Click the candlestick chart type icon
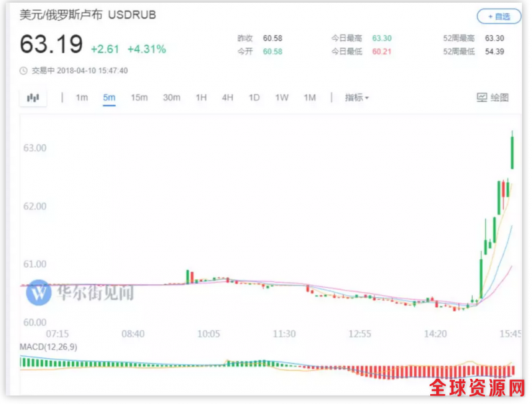The image size is (532, 404). click(x=33, y=98)
